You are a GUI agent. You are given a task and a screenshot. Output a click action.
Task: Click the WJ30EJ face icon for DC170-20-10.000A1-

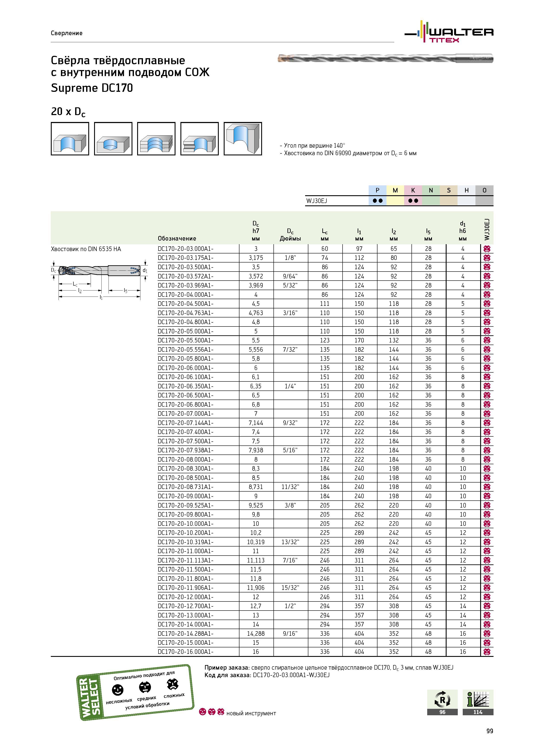[x=487, y=523]
